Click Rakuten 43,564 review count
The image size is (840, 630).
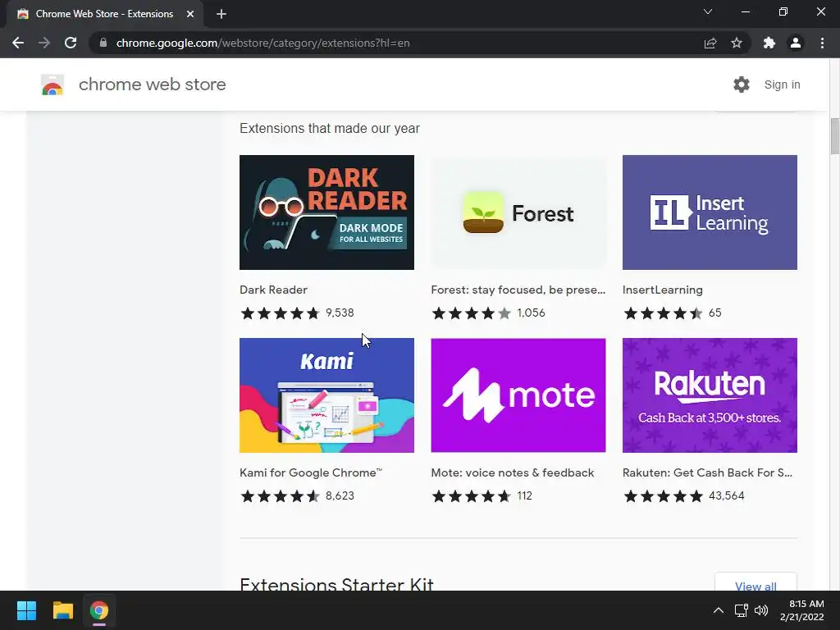click(x=727, y=496)
